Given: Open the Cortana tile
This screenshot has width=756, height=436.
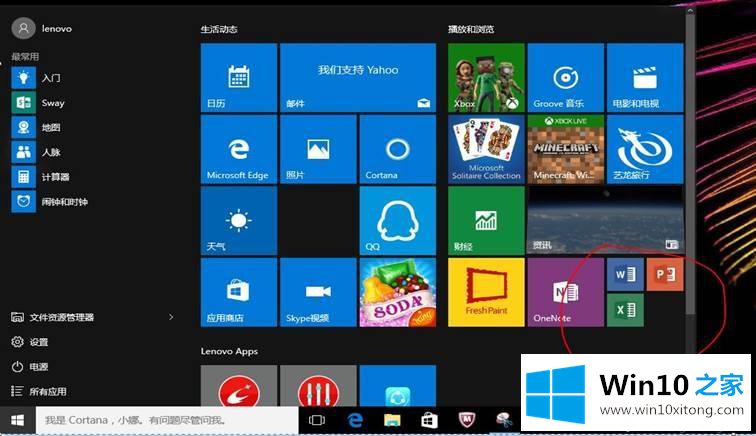Looking at the screenshot, I should point(398,149).
